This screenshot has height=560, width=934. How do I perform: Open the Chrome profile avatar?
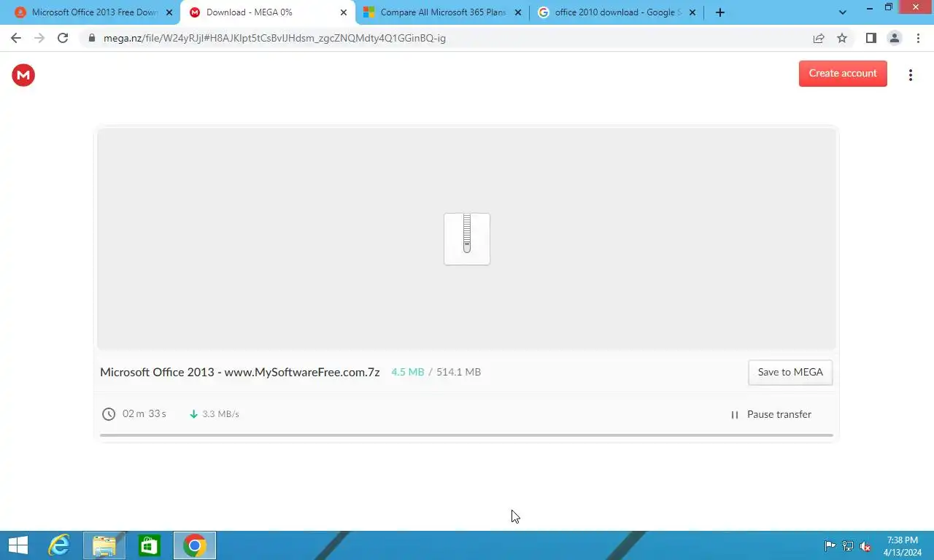coord(894,38)
